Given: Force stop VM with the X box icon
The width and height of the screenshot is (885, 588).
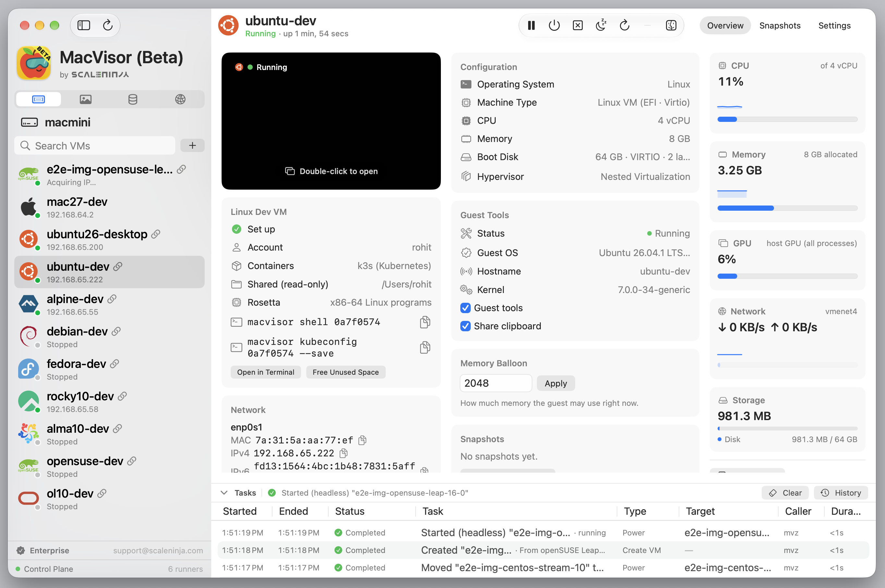Looking at the screenshot, I should click(577, 26).
